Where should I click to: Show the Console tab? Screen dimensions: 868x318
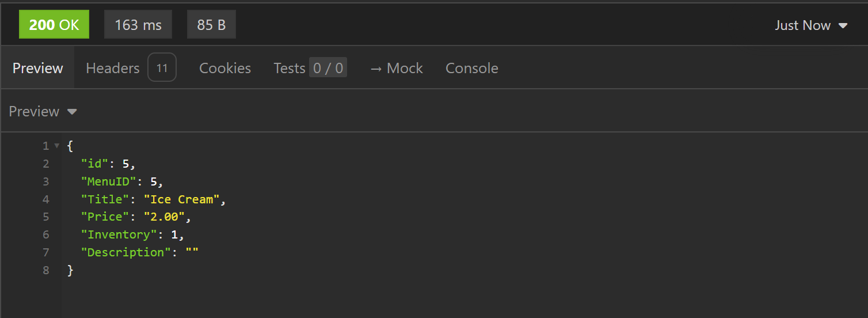471,68
